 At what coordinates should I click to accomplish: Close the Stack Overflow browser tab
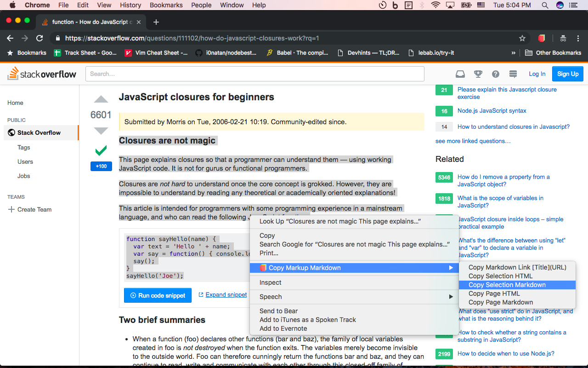coord(139,22)
